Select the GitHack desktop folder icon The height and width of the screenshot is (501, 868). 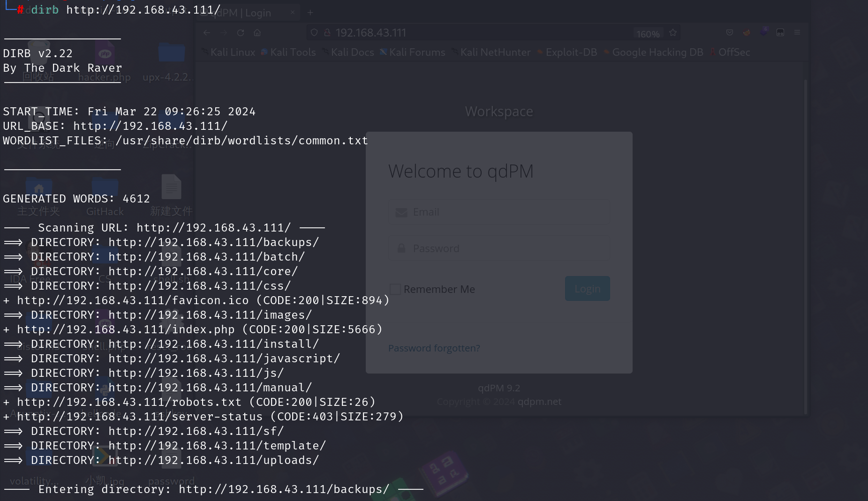coord(105,197)
